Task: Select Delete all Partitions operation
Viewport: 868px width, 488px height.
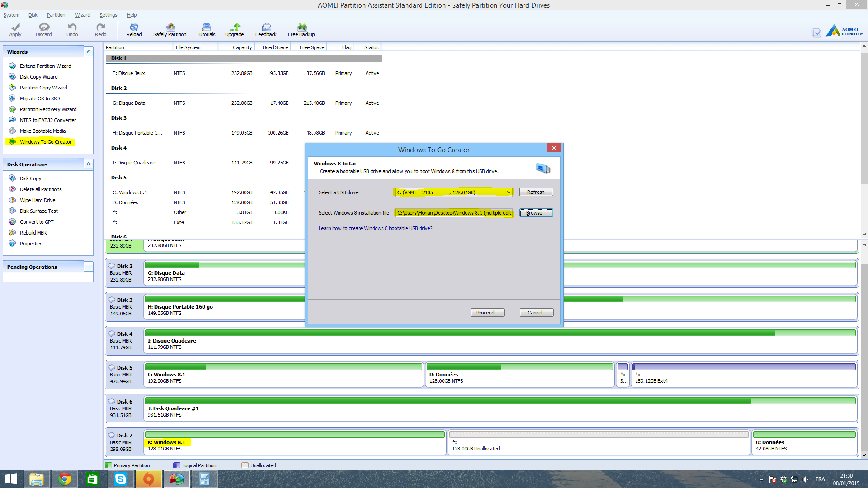Action: tap(41, 189)
